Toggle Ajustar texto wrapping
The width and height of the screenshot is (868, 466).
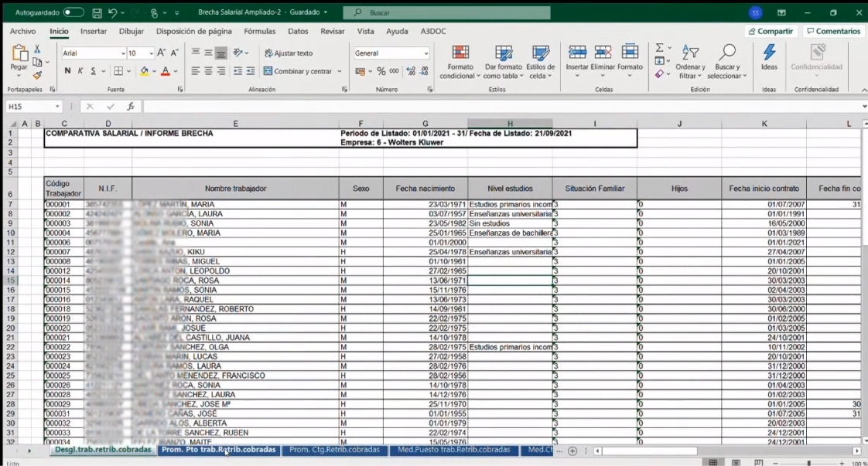[x=288, y=53]
